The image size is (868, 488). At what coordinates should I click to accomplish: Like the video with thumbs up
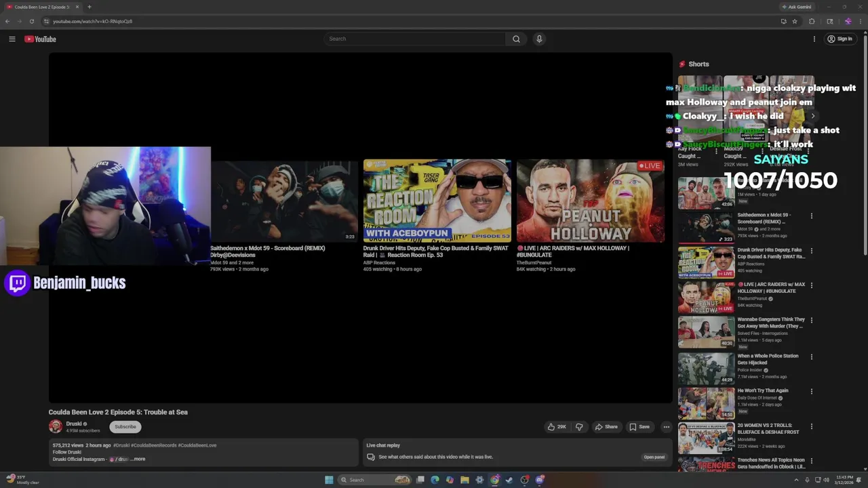coord(557,427)
